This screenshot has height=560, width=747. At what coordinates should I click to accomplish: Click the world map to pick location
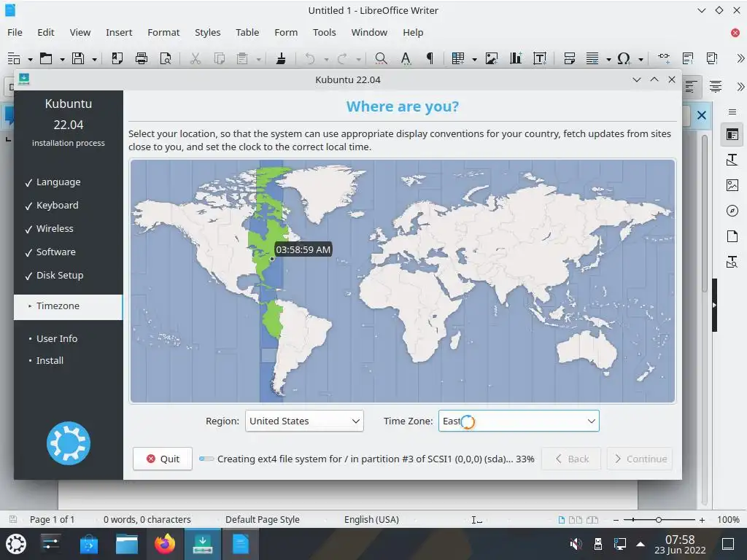pos(403,281)
